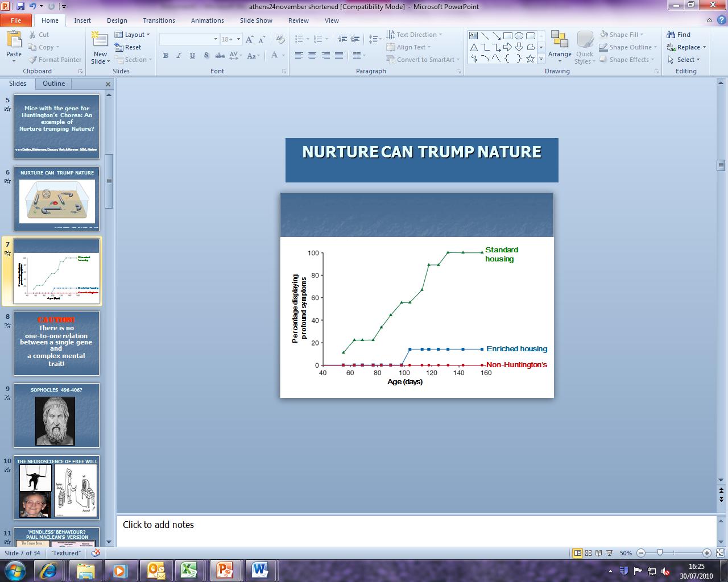Open the Animations ribbon tab

(x=207, y=20)
